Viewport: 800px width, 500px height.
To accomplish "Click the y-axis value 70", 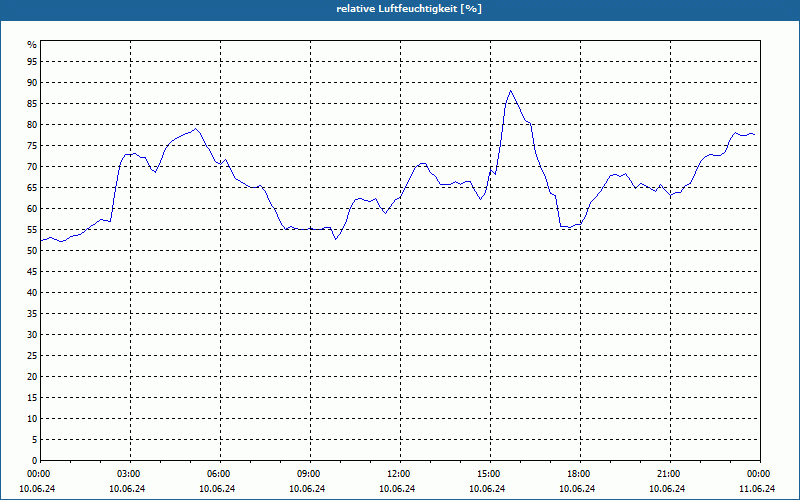I will pos(32,167).
